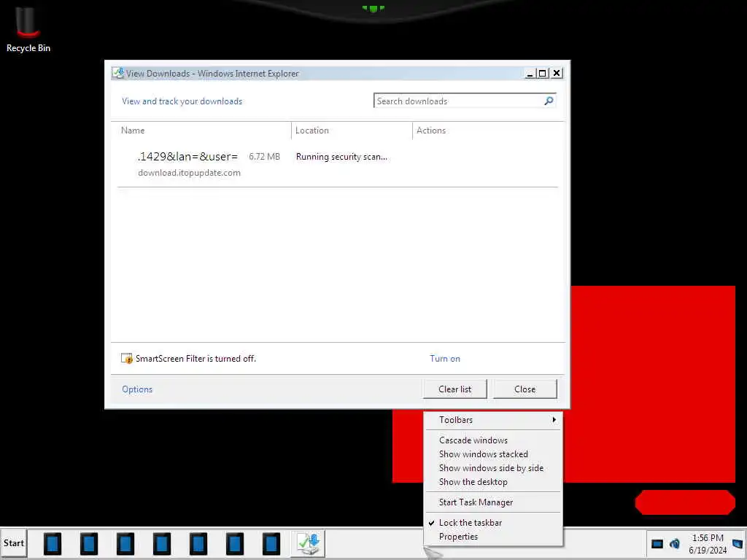This screenshot has width=747, height=560.
Task: Select Show windows stacked
Action: pos(493,454)
